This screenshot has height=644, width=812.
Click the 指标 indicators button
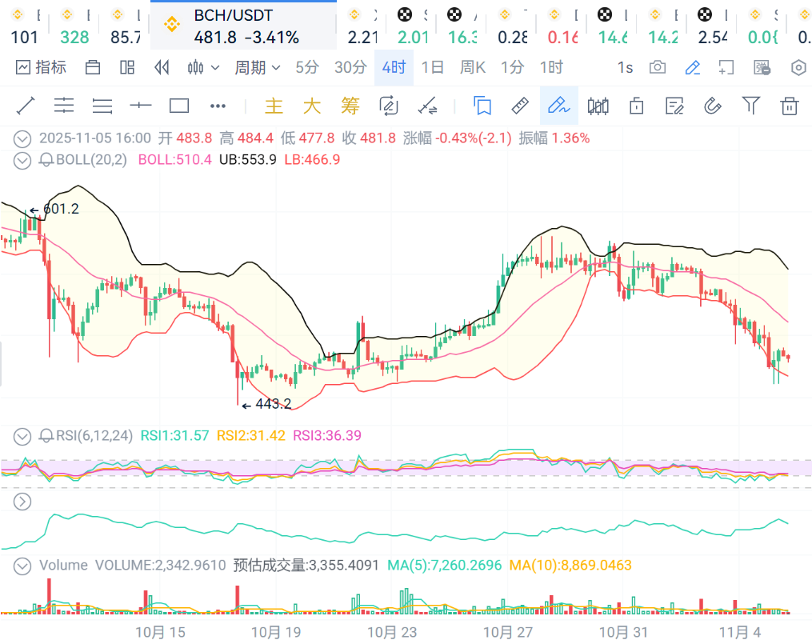(x=41, y=68)
